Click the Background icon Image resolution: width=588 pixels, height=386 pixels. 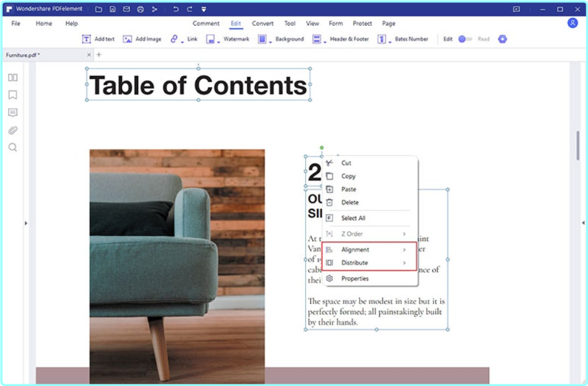click(x=262, y=39)
